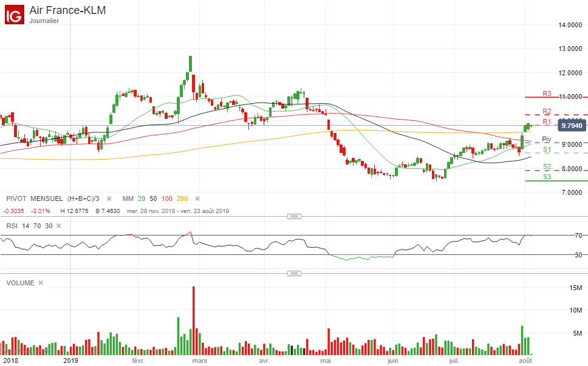Screen dimensions: 588x366
Task: Click the tall green candle peaking near 12.68
Action: point(191,64)
